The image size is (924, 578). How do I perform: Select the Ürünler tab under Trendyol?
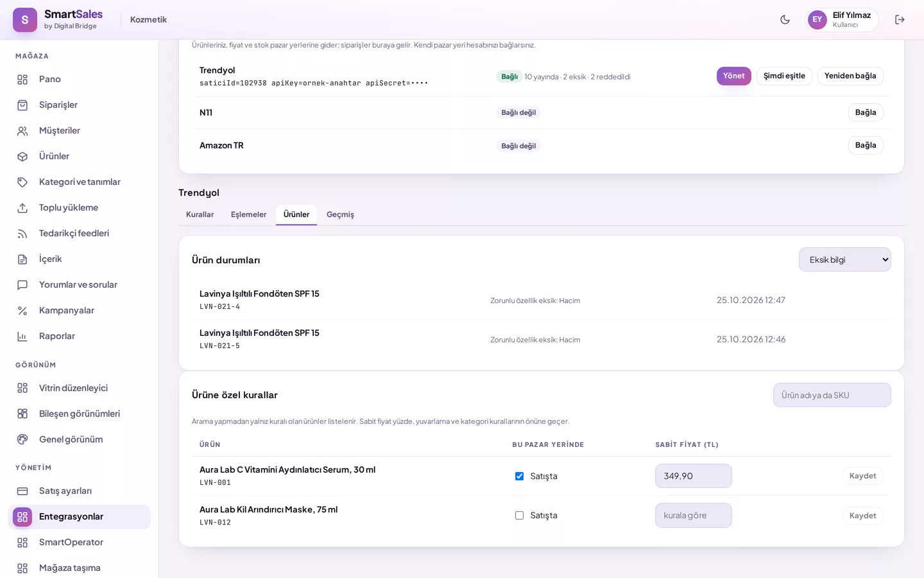[x=296, y=215]
